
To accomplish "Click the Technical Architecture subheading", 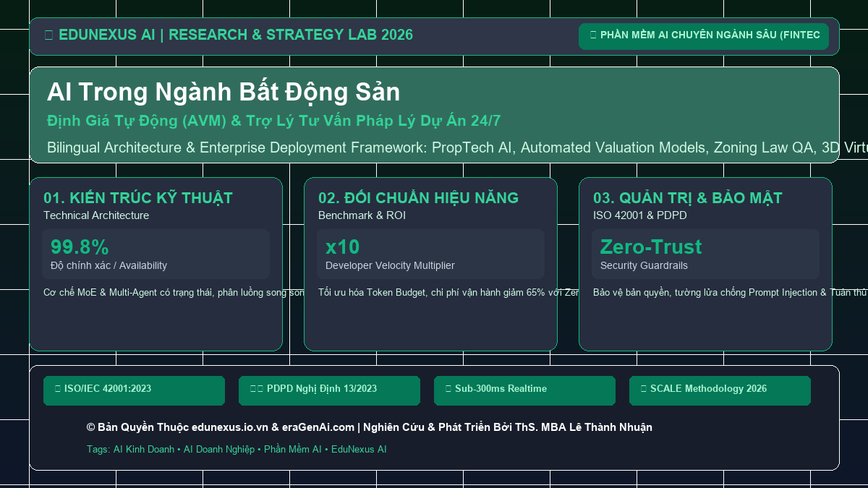I will (x=96, y=215).
